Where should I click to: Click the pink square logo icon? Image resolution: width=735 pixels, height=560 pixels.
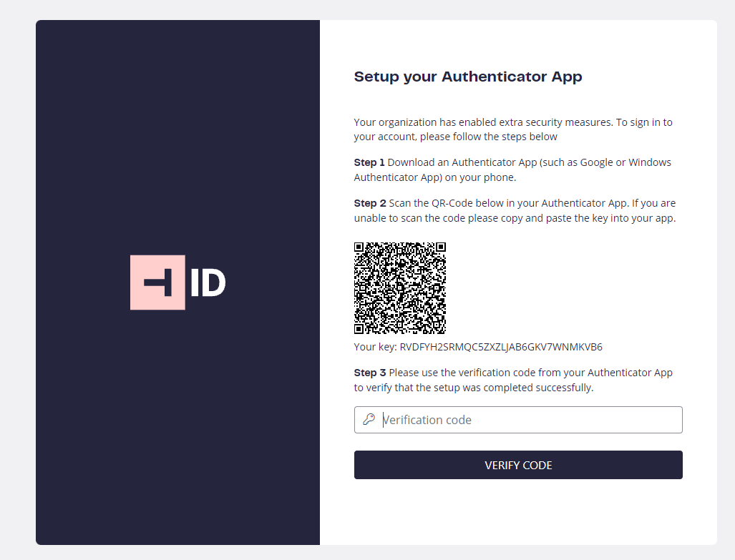click(x=157, y=282)
